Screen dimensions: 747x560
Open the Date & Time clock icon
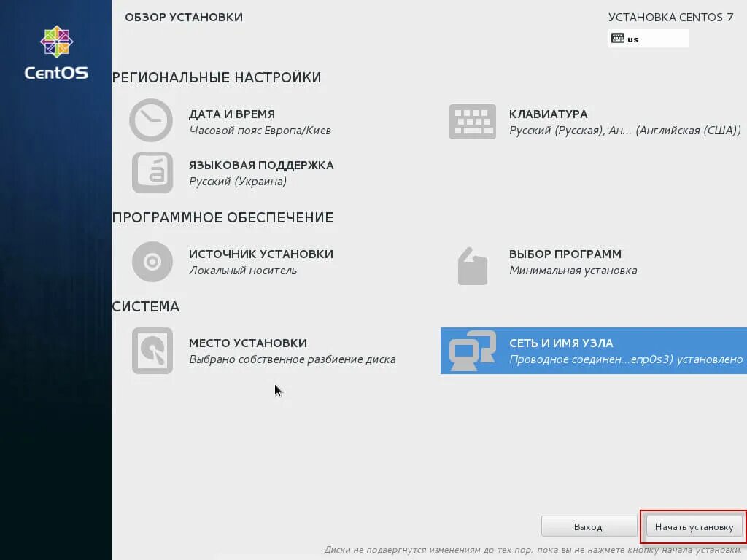click(151, 120)
